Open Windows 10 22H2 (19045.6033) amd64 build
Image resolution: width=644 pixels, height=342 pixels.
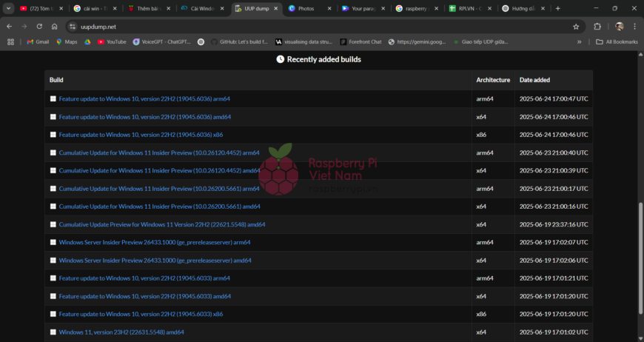(144, 296)
